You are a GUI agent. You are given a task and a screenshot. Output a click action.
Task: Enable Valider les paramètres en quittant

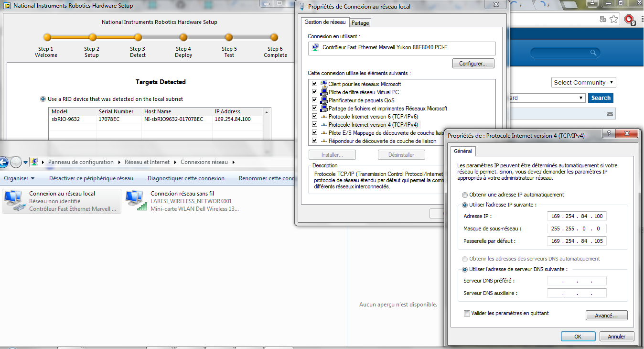pyautogui.click(x=467, y=314)
